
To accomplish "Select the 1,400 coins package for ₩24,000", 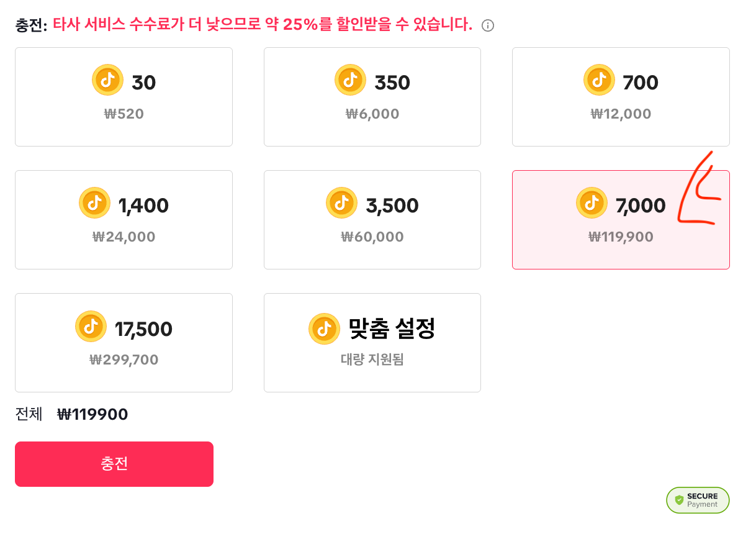I will (x=124, y=220).
